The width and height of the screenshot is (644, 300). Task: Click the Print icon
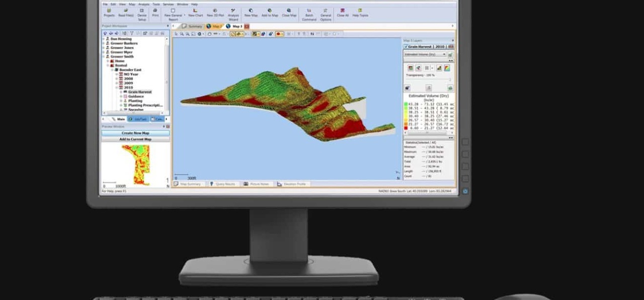point(155,13)
